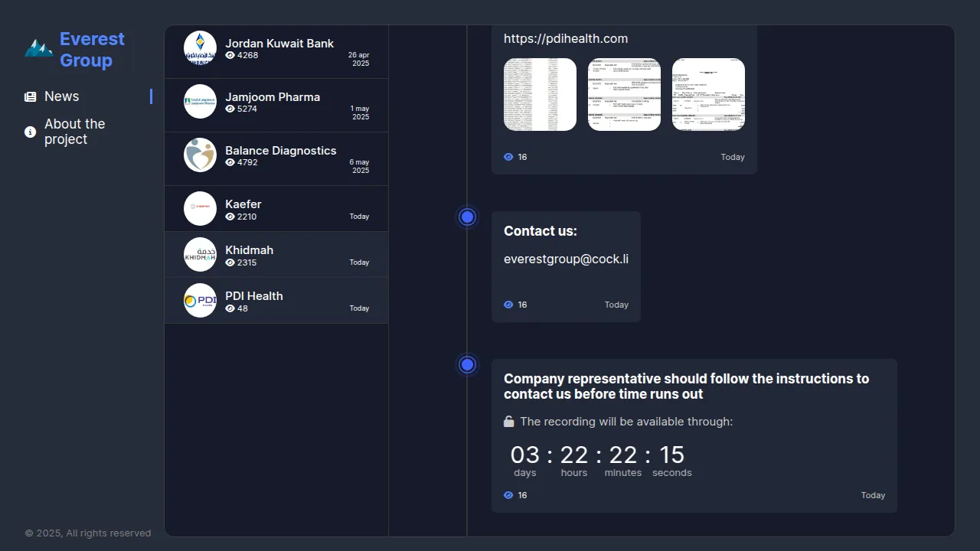Screen dimensions: 980x551
Task: Click the News newspaper icon in sidebar
Action: point(31,97)
